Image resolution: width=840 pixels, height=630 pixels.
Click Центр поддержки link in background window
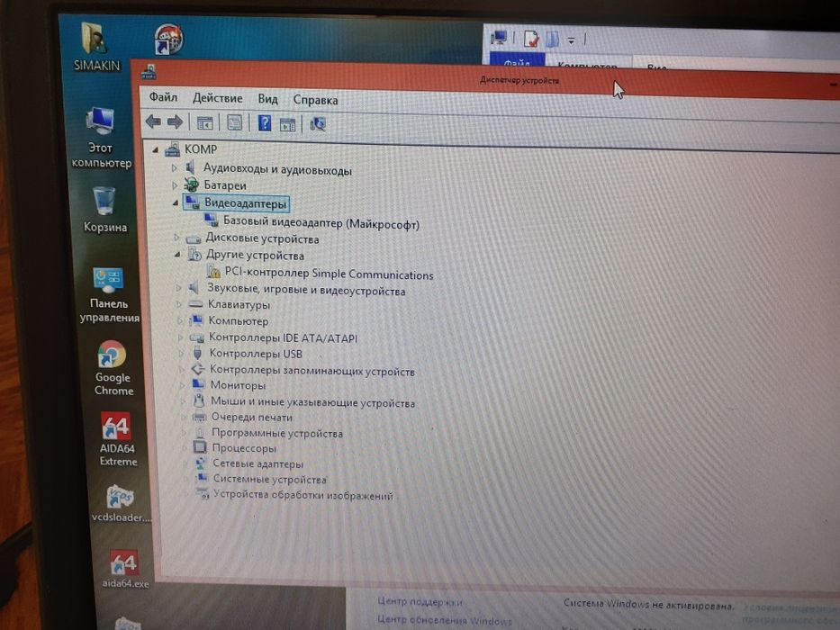click(420, 601)
